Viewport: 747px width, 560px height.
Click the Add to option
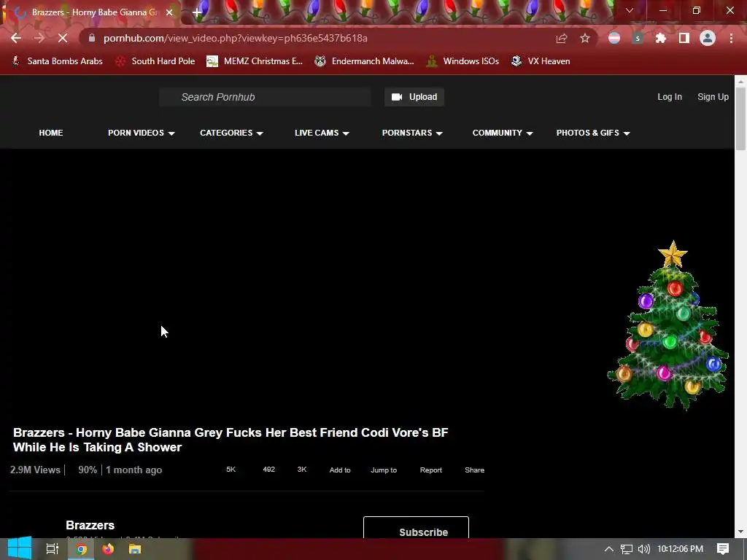[x=340, y=470]
